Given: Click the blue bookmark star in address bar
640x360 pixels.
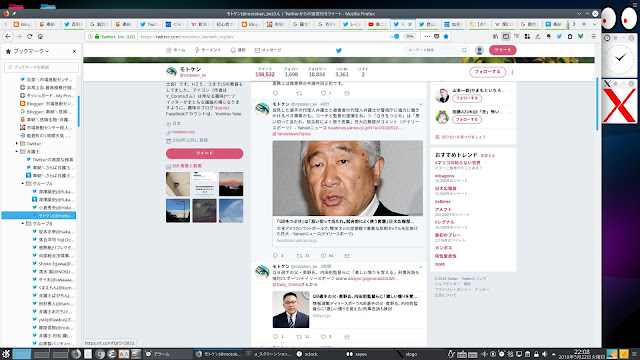Looking at the screenshot, I should click(x=446, y=36).
